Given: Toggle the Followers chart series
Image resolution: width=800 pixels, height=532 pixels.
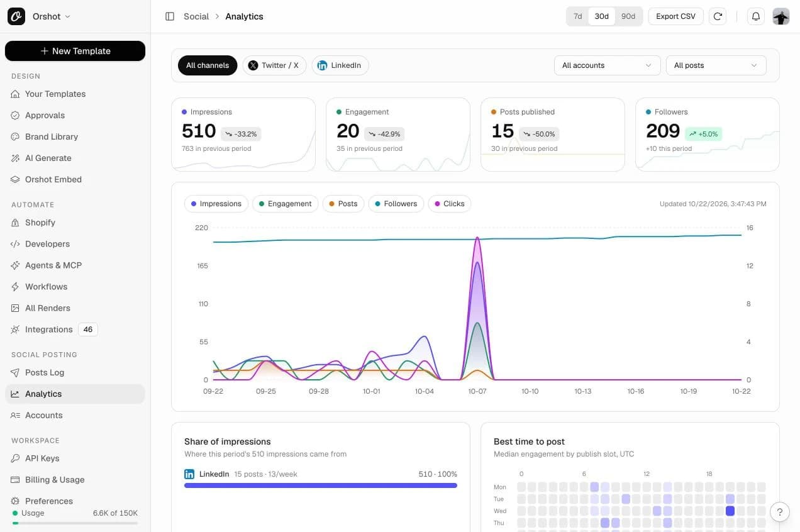Looking at the screenshot, I should click(396, 204).
